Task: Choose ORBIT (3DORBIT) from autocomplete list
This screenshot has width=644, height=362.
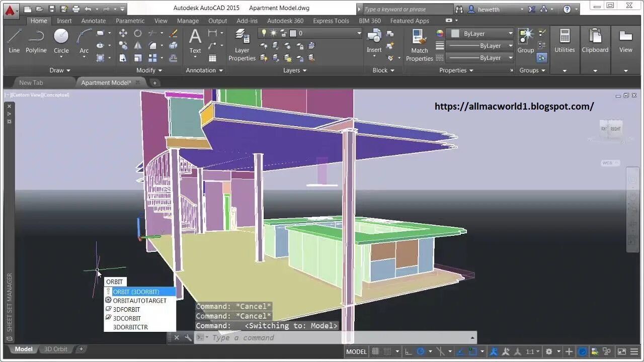Action: (x=140, y=292)
